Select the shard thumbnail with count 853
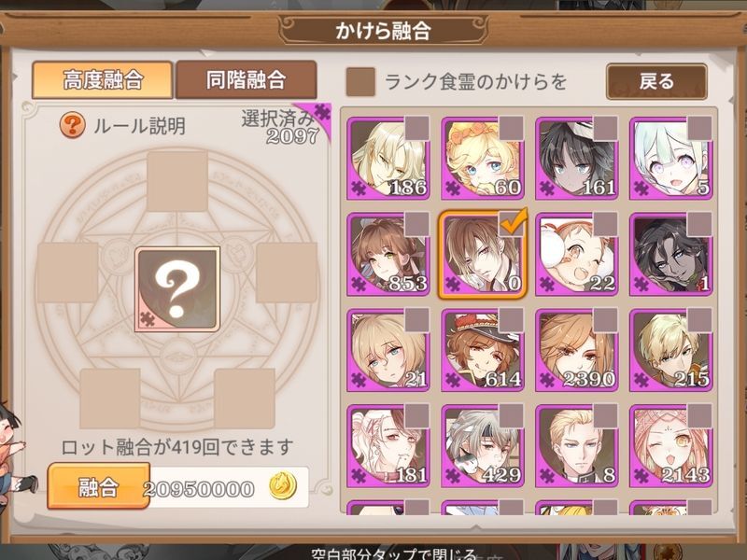 coord(388,254)
